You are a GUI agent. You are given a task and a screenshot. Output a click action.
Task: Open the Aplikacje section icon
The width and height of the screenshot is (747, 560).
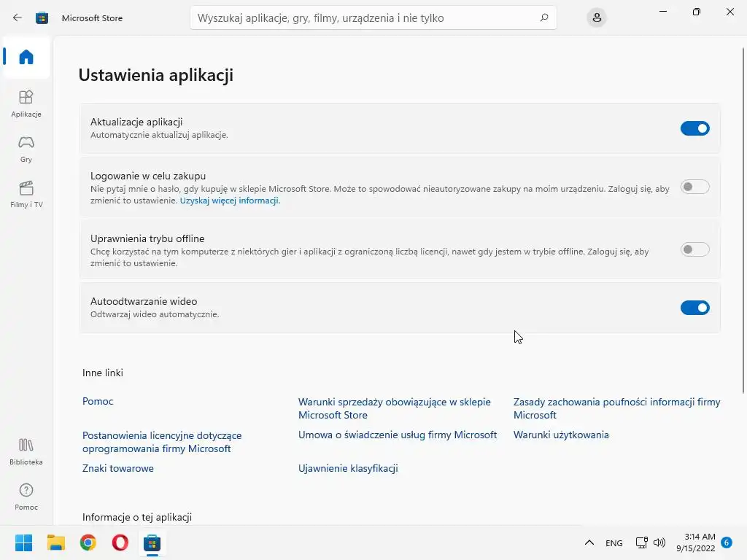pos(26,97)
